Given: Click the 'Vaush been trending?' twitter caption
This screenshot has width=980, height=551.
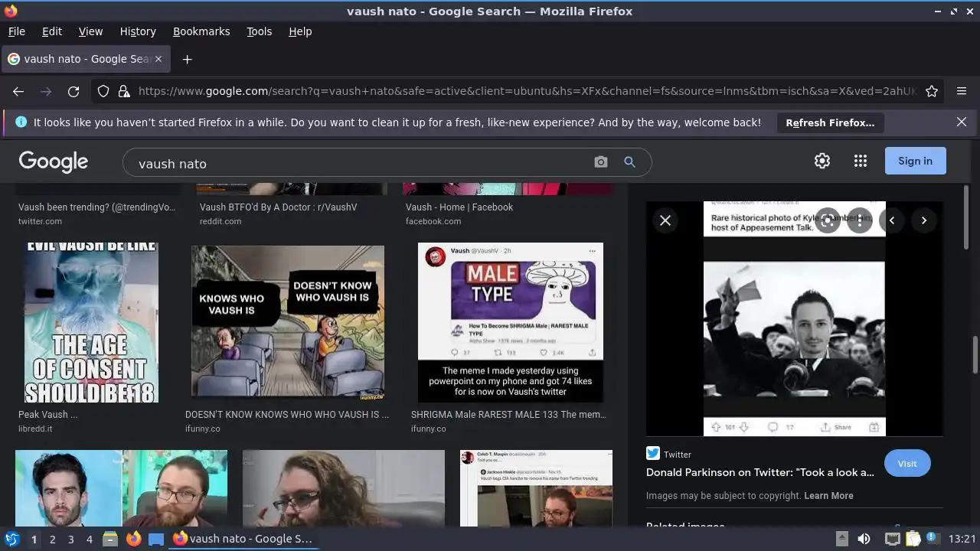Looking at the screenshot, I should click(x=96, y=207).
